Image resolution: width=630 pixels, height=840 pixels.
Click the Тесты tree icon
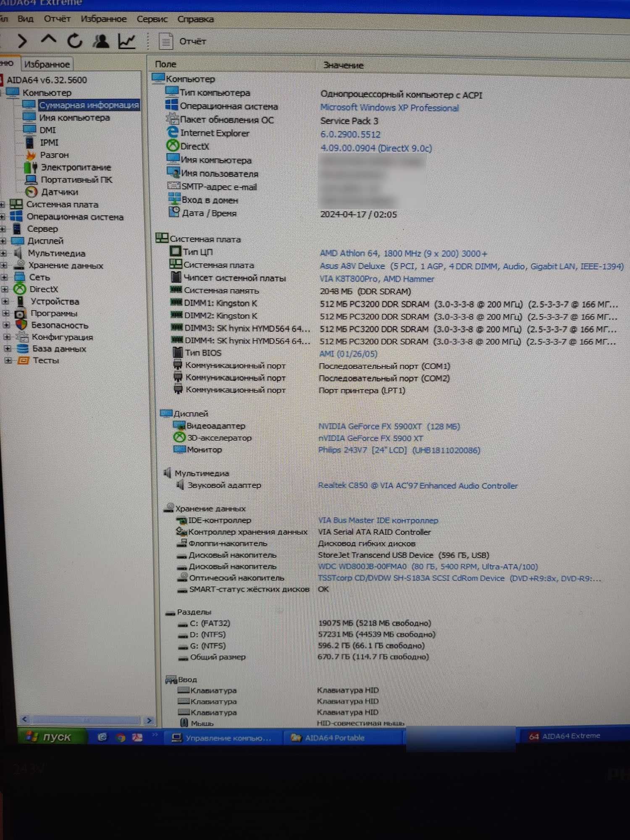[x=23, y=360]
